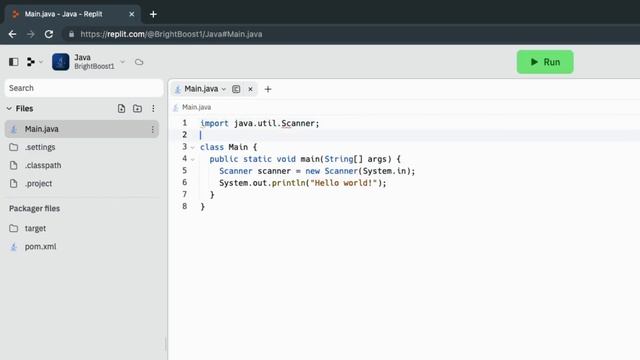Create a new folder icon

(138, 109)
